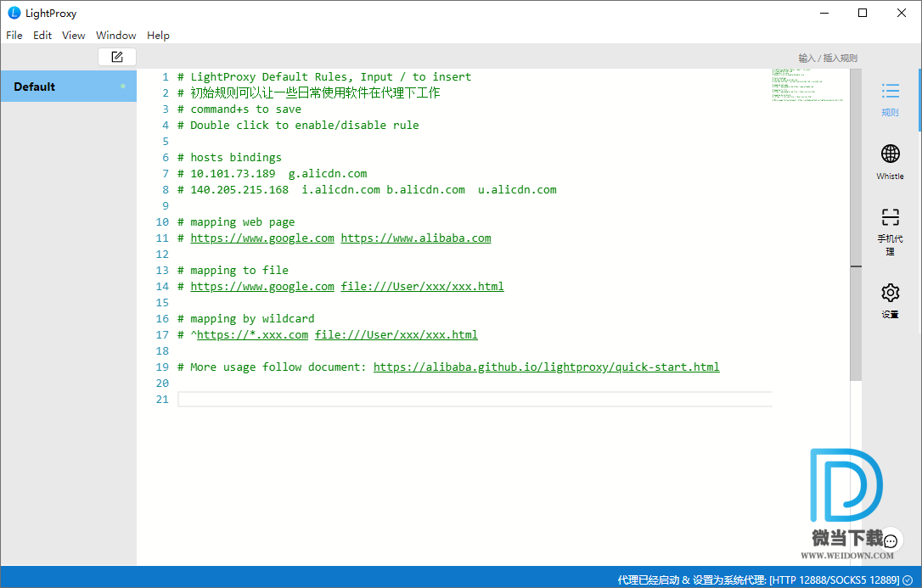Minimize the LightProxy window

point(824,13)
